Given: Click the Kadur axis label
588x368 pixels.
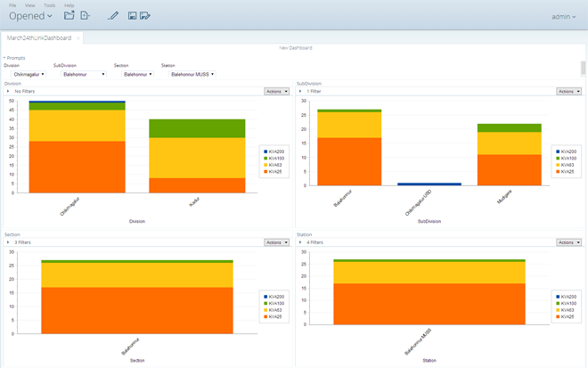Looking at the screenshot, I should pyautogui.click(x=194, y=202).
